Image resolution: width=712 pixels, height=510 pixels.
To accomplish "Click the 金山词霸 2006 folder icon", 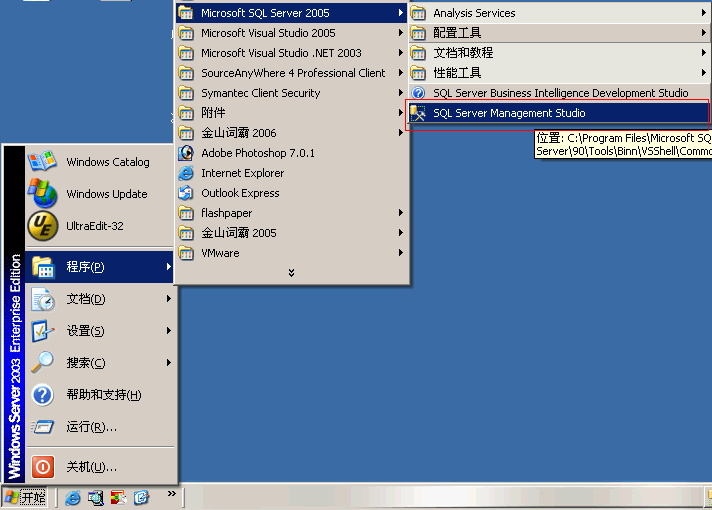I will 186,133.
